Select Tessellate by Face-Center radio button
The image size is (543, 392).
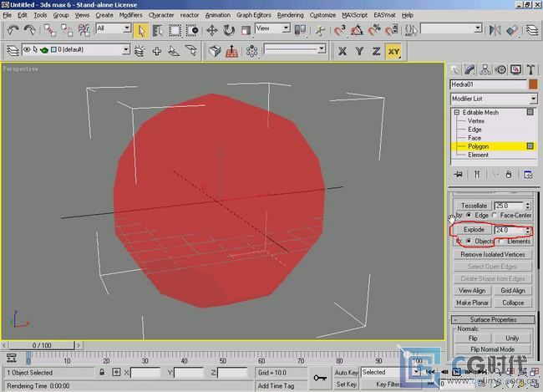pyautogui.click(x=495, y=216)
